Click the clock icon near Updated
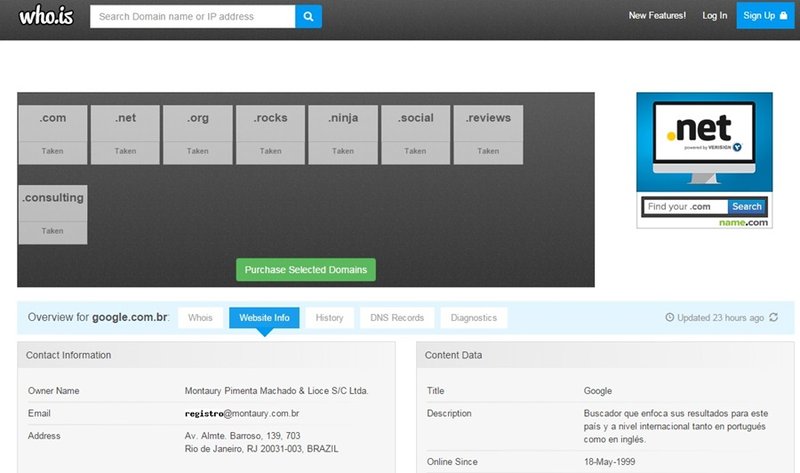The width and height of the screenshot is (800, 473). [670, 317]
